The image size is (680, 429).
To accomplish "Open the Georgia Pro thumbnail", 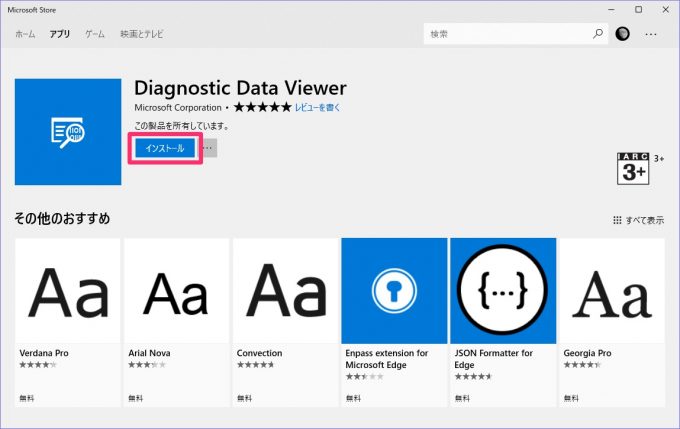I will 612,291.
